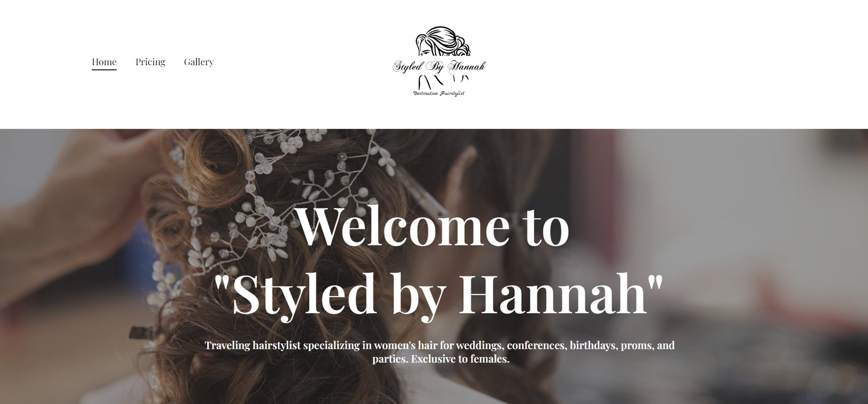
Task: Click the woman's hair illustration logo
Action: 443,42
